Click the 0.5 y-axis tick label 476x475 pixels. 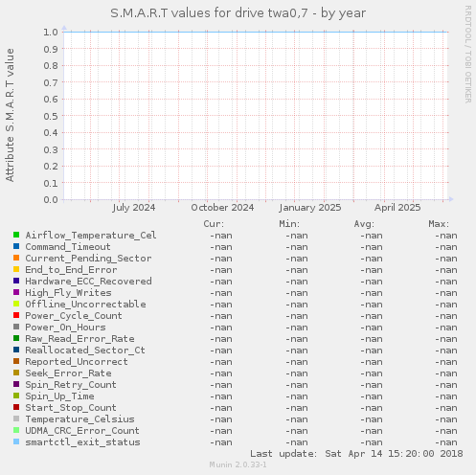pyautogui.click(x=51, y=116)
